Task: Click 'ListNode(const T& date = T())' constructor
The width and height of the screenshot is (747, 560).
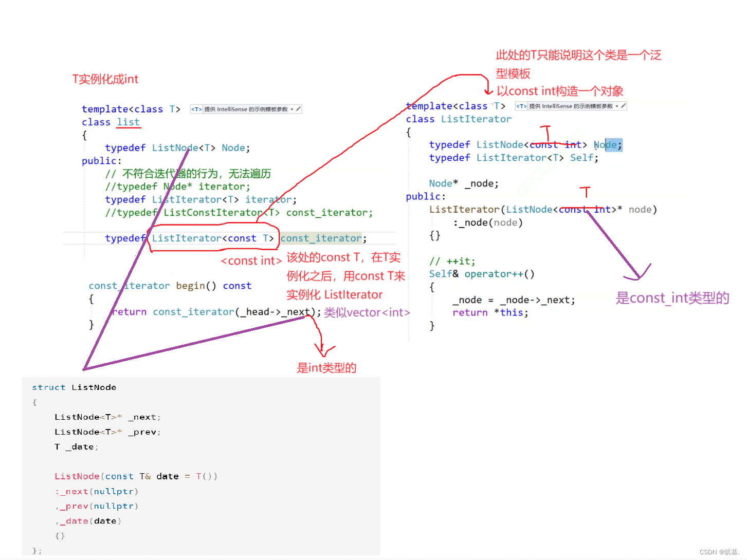Action: pyautogui.click(x=136, y=476)
